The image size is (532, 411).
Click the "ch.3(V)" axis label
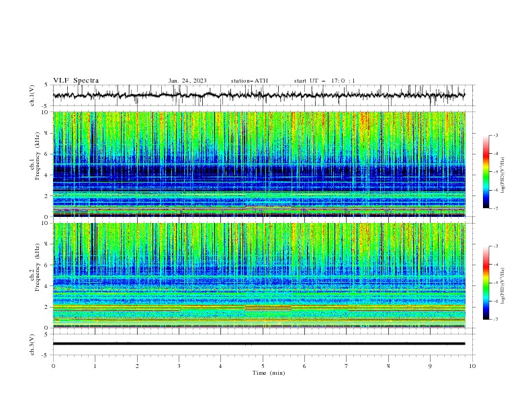click(32, 345)
